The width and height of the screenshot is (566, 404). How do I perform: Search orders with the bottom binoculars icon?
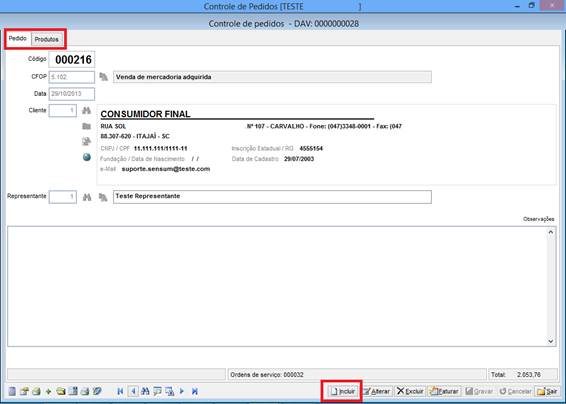pyautogui.click(x=145, y=391)
